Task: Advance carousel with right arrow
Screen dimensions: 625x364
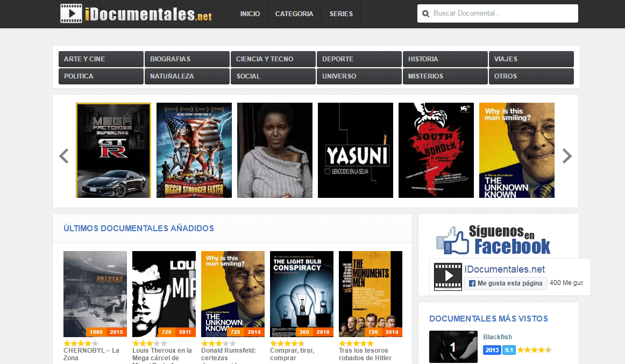Action: pos(567,156)
